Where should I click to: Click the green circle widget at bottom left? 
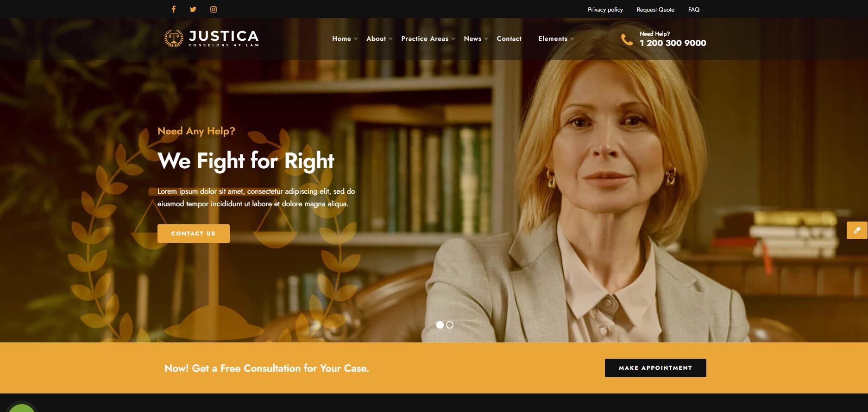[22, 408]
